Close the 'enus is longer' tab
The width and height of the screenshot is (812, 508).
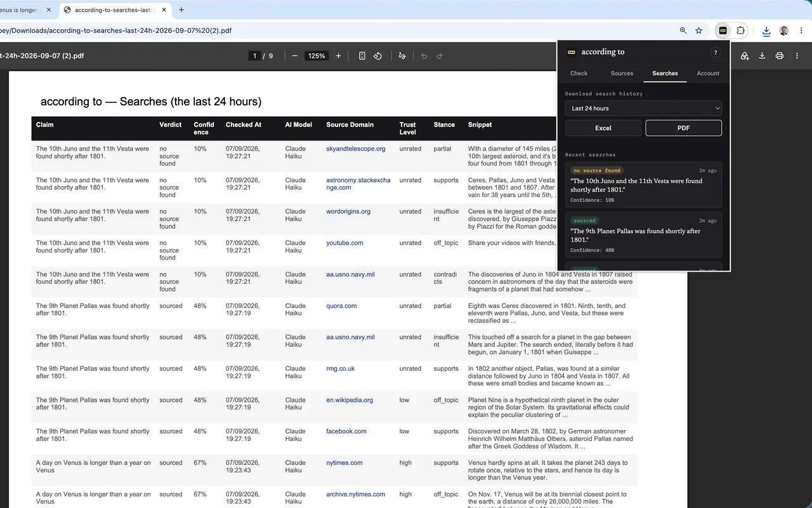[48, 10]
